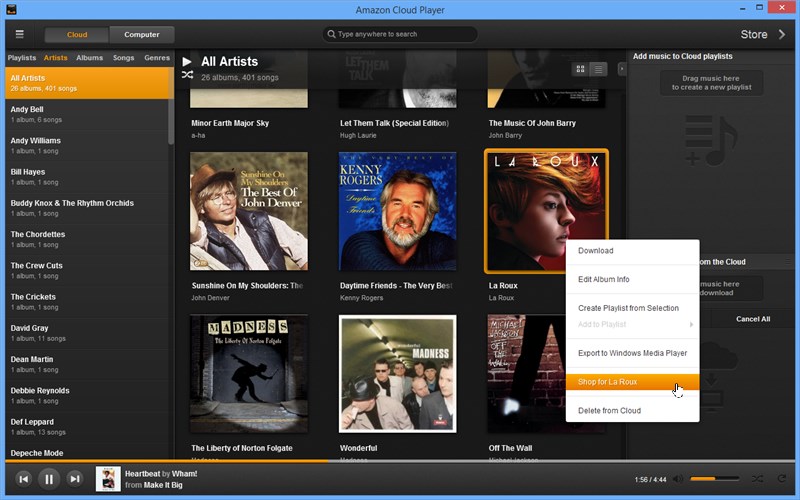Click the Wham! artist name in player
The height and width of the screenshot is (500, 800).
[185, 473]
